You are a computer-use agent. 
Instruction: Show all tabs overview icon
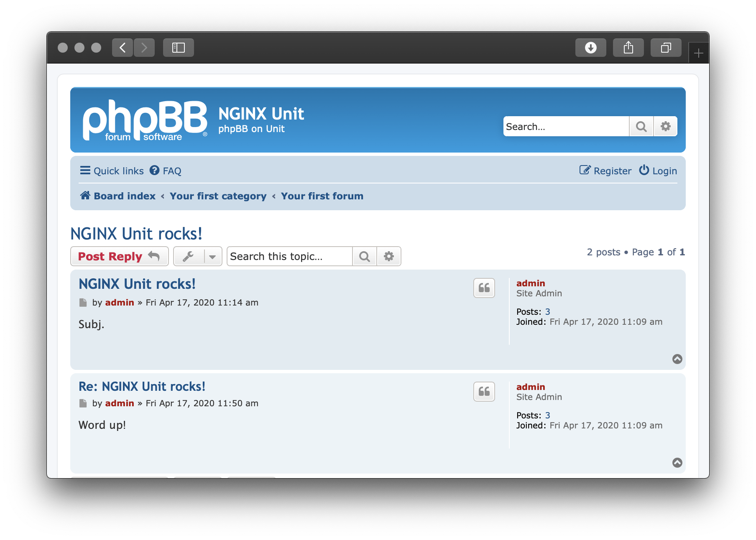click(666, 48)
